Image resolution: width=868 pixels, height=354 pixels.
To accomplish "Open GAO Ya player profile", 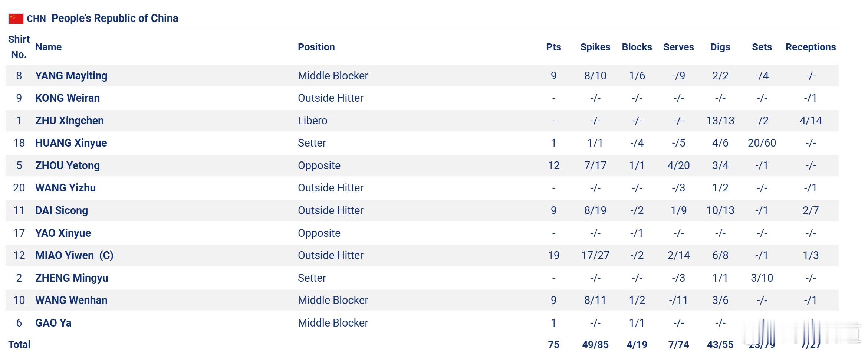I will (x=53, y=323).
